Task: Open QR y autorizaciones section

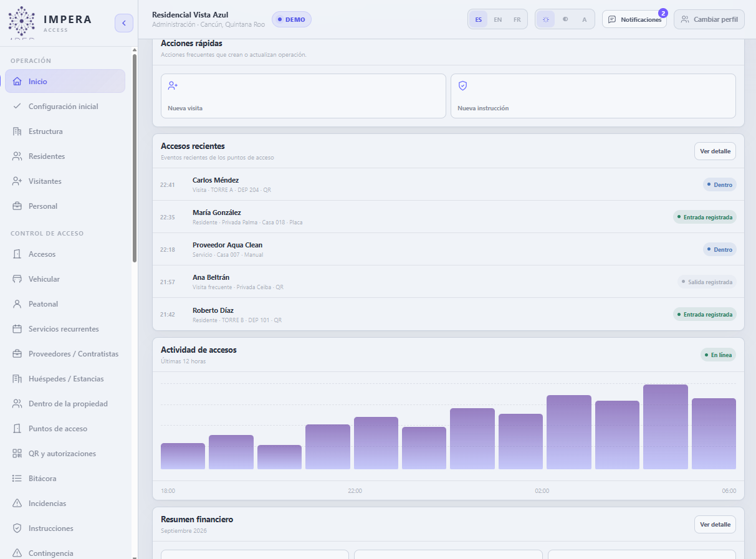Action: pos(65,454)
